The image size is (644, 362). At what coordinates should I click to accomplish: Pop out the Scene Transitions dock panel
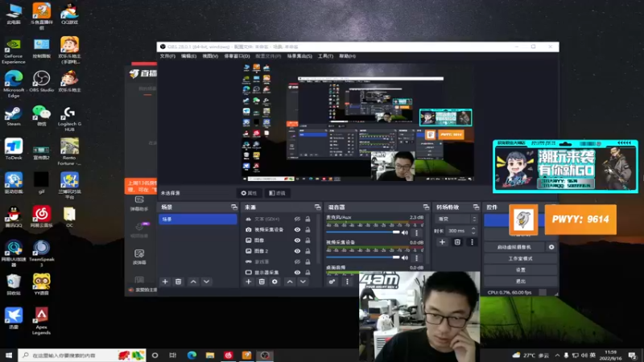tap(476, 208)
